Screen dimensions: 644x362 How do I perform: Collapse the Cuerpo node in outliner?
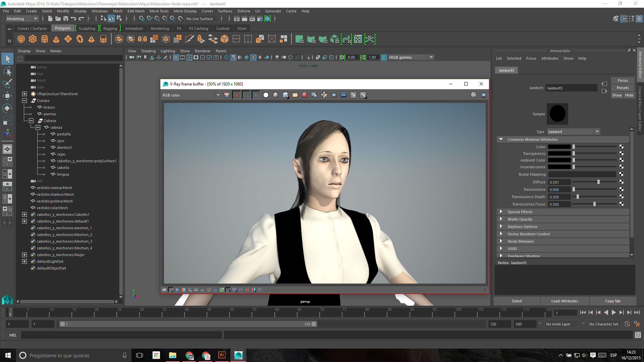click(24, 101)
